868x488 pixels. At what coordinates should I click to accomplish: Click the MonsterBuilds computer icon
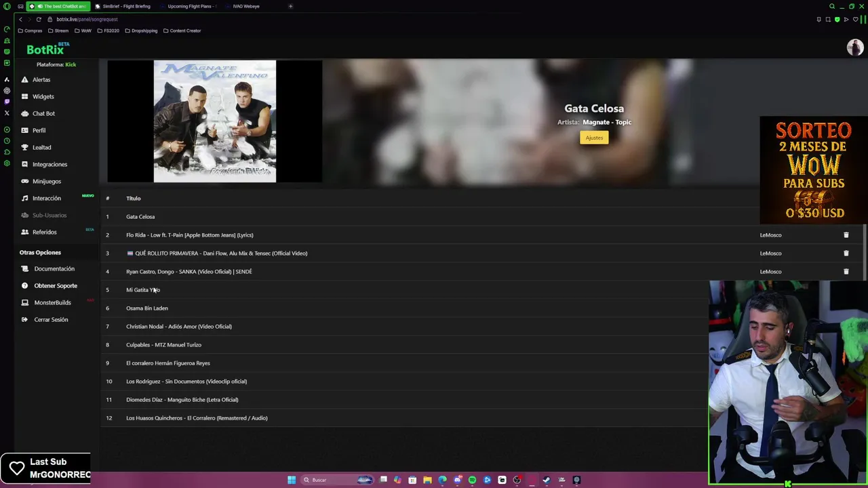pyautogui.click(x=25, y=302)
